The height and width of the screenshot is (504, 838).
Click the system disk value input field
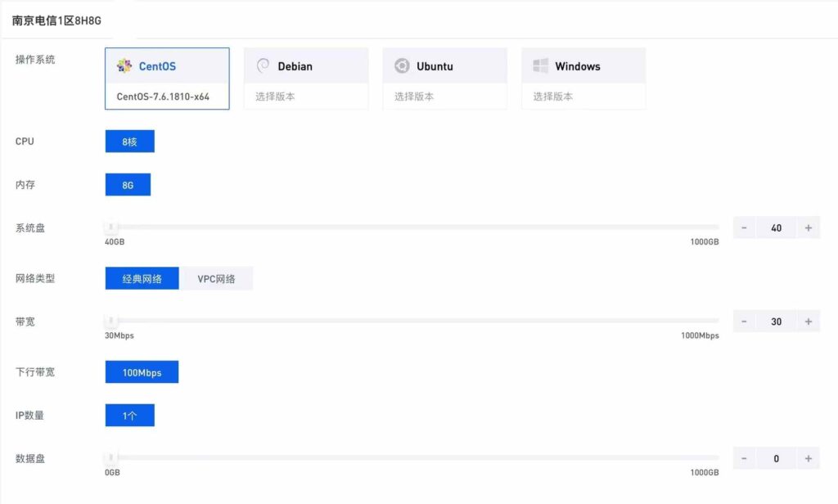point(776,228)
